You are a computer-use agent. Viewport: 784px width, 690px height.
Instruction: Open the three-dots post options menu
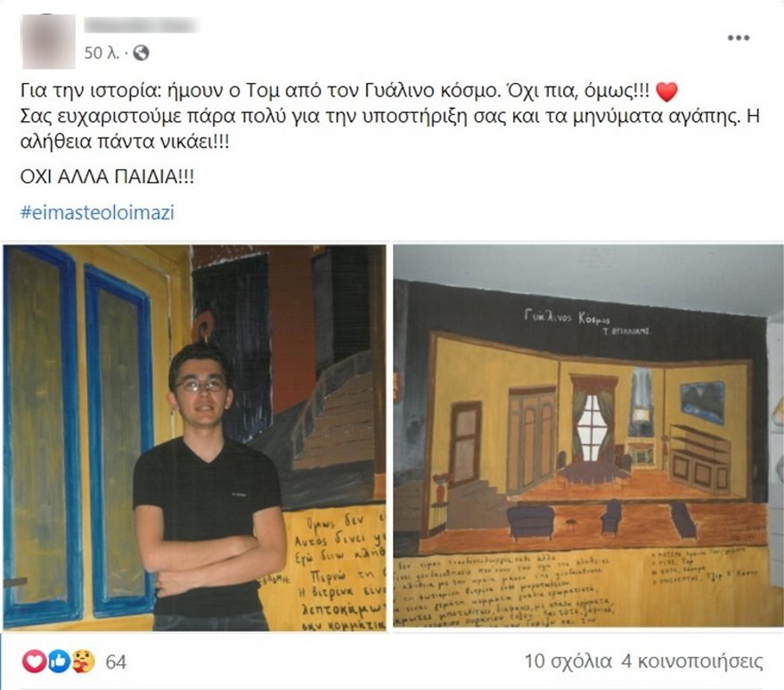coord(738,37)
